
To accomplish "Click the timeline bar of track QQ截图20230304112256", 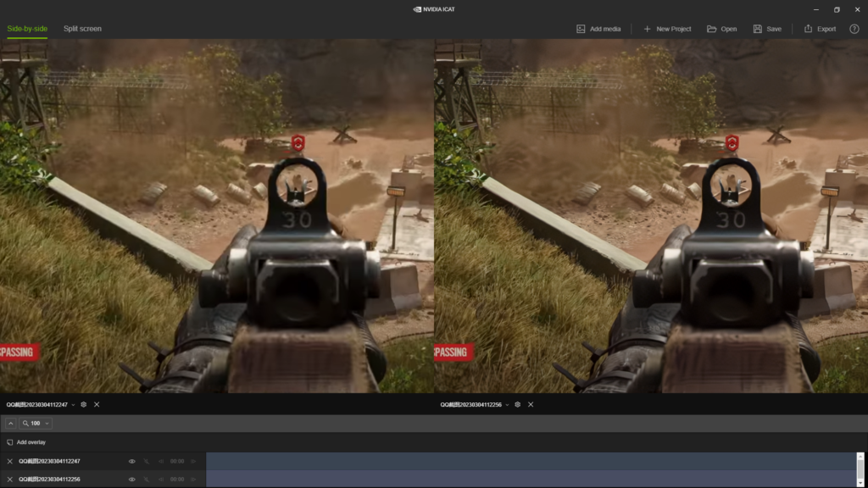I will [x=531, y=480].
